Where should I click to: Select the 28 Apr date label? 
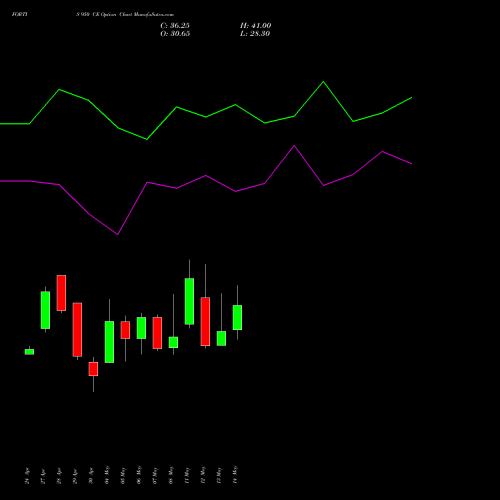(59, 476)
